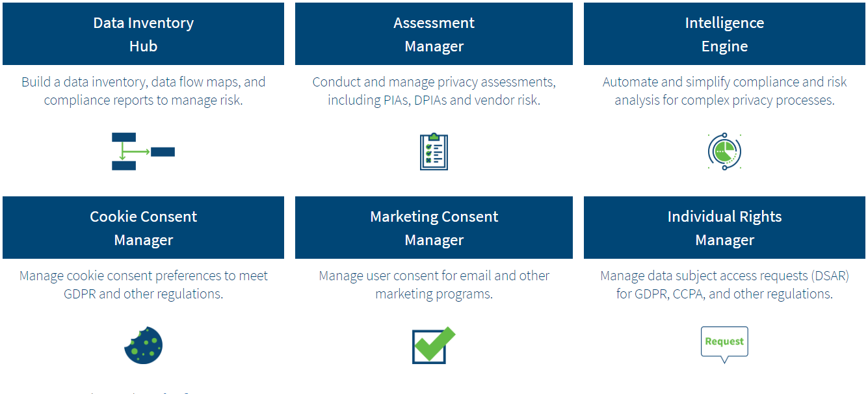Click the data flow map icon

143,151
